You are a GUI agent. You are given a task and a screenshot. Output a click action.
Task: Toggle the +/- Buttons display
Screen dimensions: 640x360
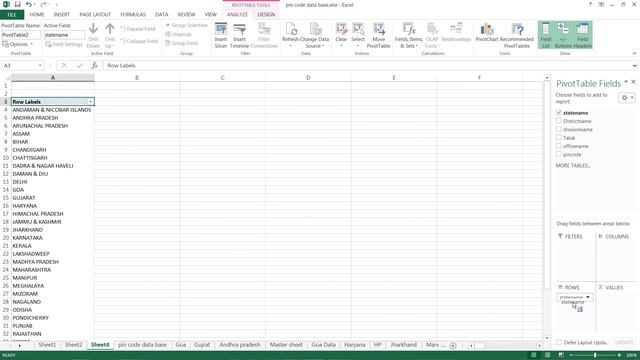click(563, 35)
